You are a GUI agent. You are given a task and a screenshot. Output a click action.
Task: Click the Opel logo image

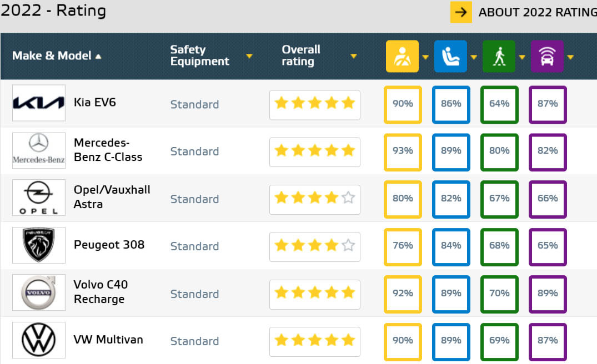coord(39,198)
